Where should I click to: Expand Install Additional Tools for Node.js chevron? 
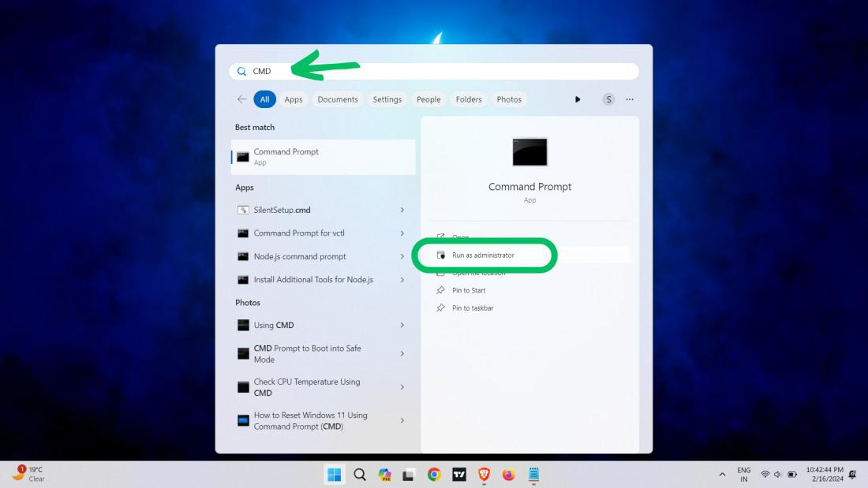[402, 279]
